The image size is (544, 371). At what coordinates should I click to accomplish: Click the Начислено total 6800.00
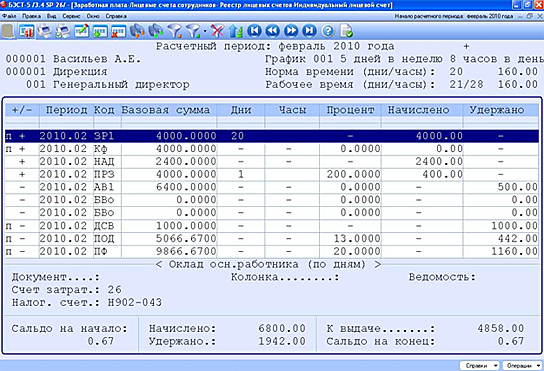pos(282,328)
